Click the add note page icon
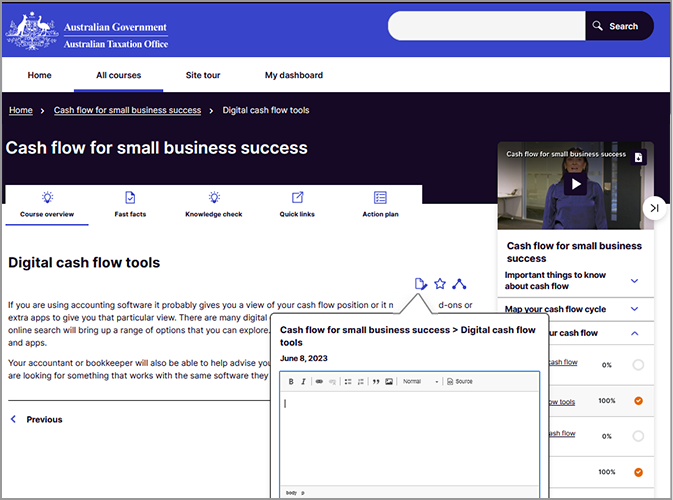Image resolution: width=673 pixels, height=500 pixels. (421, 284)
